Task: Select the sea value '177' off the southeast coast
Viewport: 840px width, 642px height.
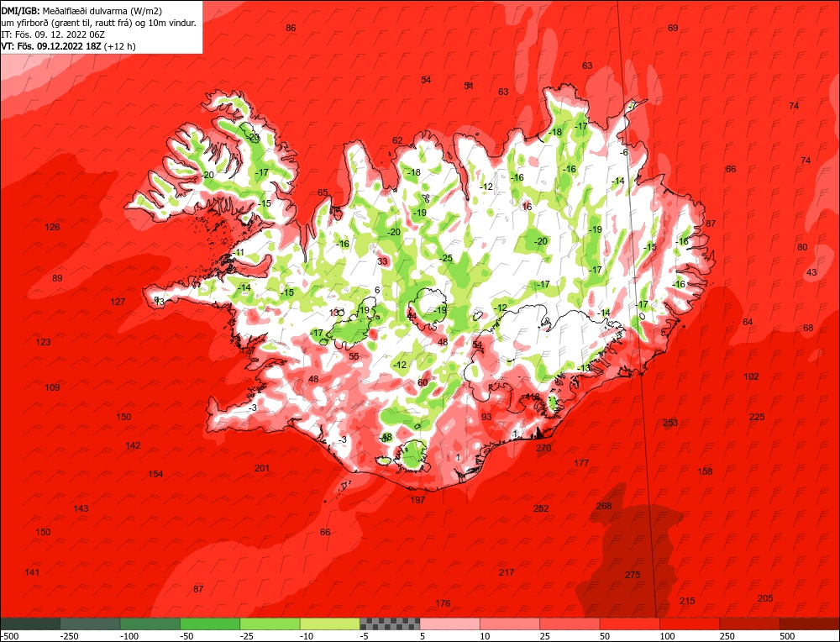Action: (581, 462)
